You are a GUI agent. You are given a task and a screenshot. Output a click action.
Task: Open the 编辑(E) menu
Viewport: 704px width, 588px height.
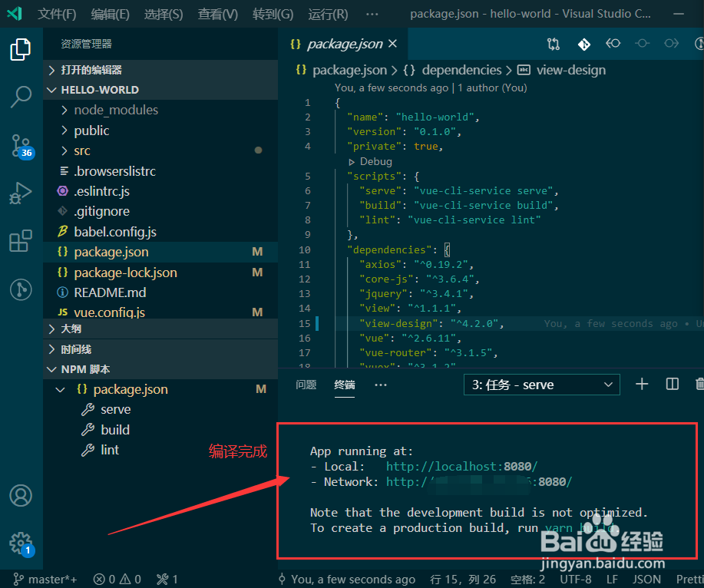[x=110, y=14]
